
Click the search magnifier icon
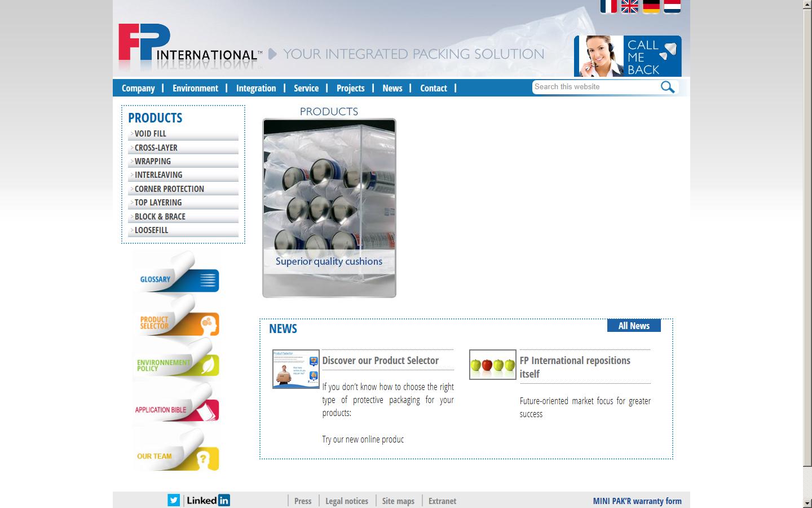(x=668, y=87)
